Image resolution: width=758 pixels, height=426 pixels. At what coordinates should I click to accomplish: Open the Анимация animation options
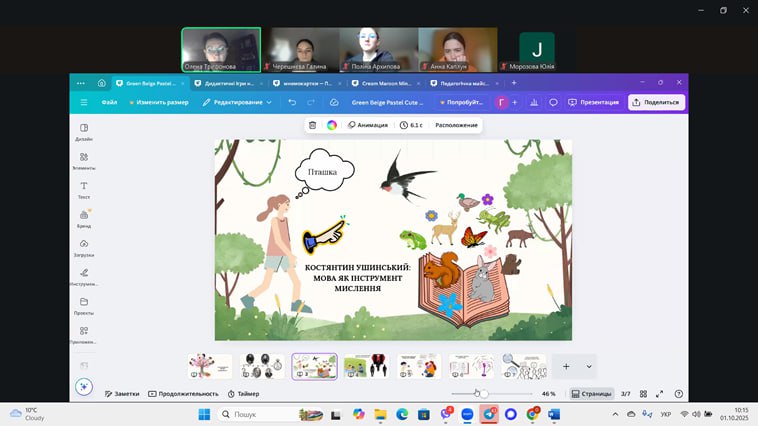(x=368, y=125)
